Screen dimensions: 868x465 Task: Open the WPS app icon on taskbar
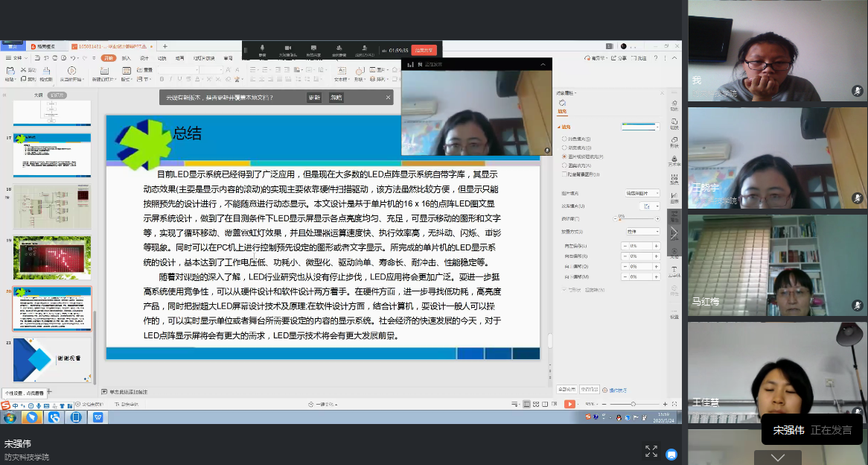98,417
